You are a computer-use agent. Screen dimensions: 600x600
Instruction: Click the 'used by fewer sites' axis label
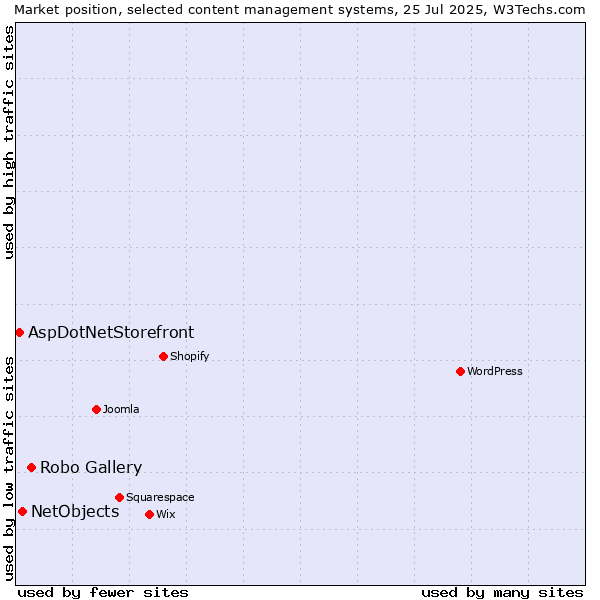103,593
